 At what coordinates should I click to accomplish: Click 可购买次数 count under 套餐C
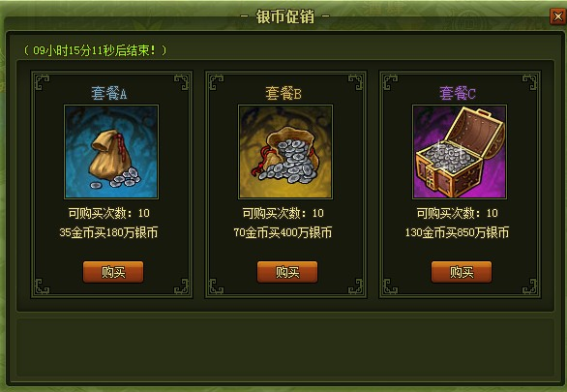[x=457, y=213]
